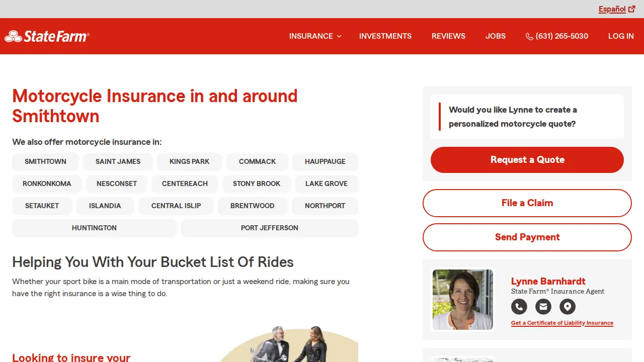The image size is (644, 362).
Task: Open Get a Certificate of Liability Insurance
Action: click(x=562, y=323)
